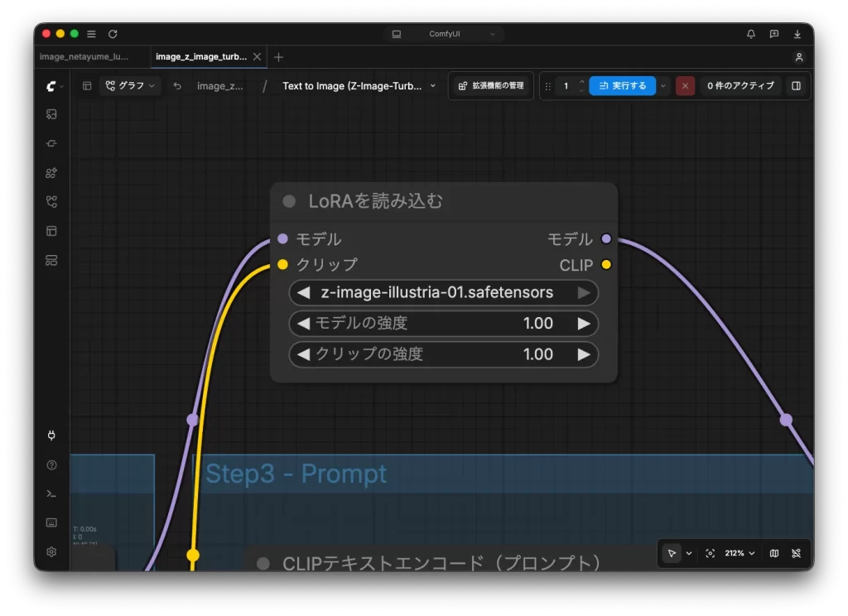Open the user account icon

coord(799,57)
